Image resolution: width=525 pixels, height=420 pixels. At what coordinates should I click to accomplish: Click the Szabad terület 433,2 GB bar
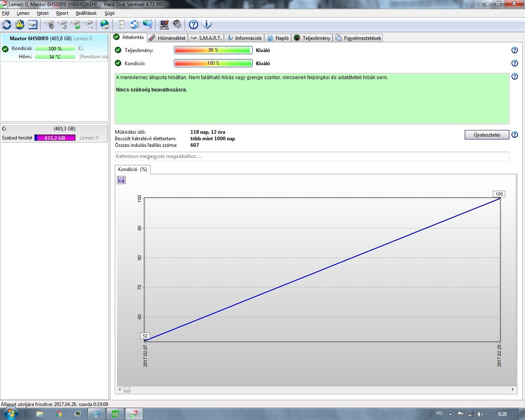(55, 138)
